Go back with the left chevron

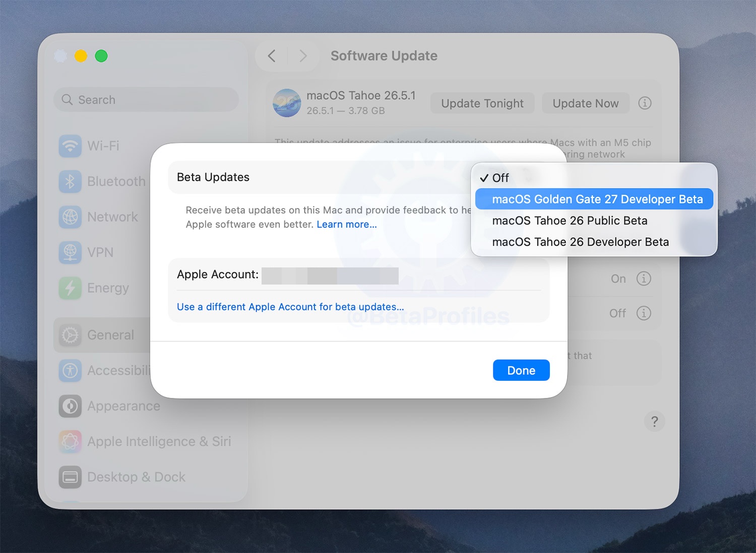point(272,56)
